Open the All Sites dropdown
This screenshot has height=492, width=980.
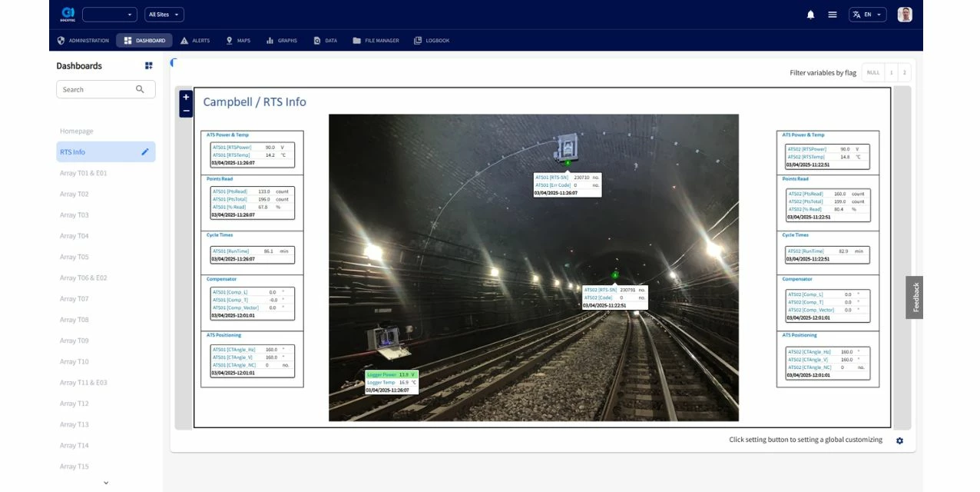[164, 15]
